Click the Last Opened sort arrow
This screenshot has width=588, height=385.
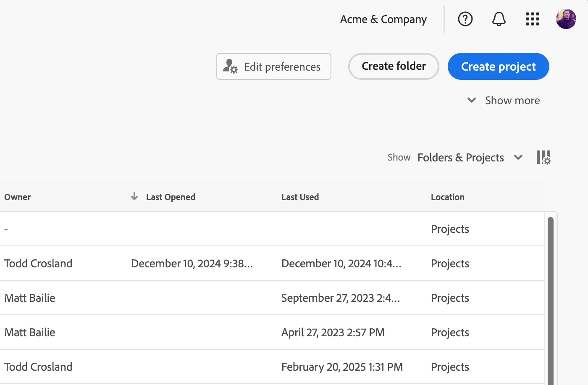click(x=134, y=196)
